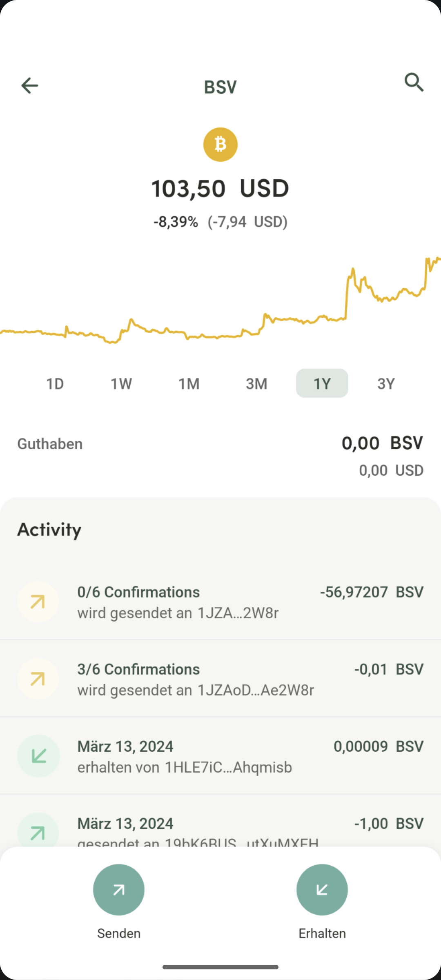Choose the 1Y chart range
Viewport: 441px width, 980px height.
[x=322, y=383]
